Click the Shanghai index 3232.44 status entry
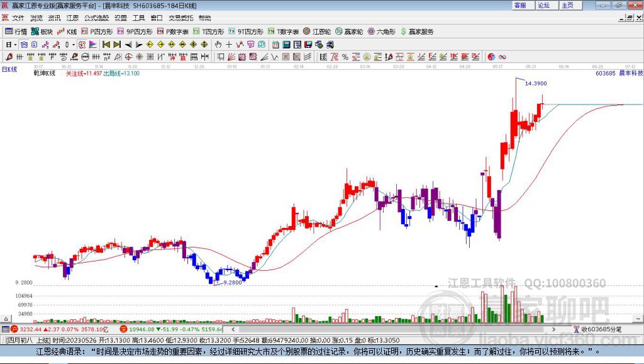The width and height of the screenshot is (644, 364). pos(60,329)
